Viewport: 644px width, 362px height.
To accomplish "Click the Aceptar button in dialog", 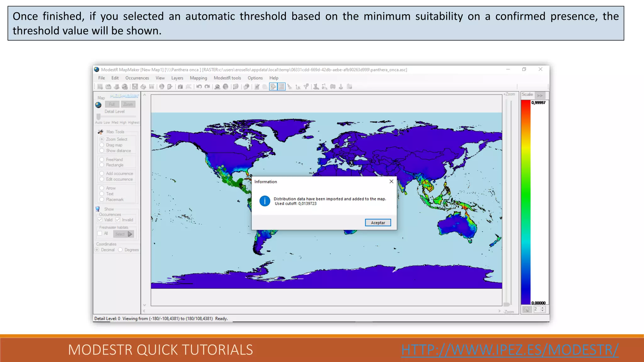I will [x=378, y=223].
